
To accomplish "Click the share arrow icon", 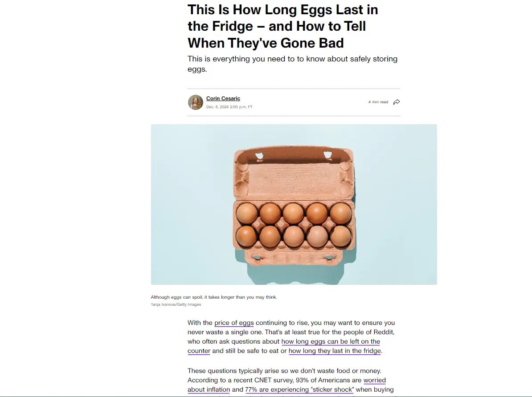I will coord(396,102).
